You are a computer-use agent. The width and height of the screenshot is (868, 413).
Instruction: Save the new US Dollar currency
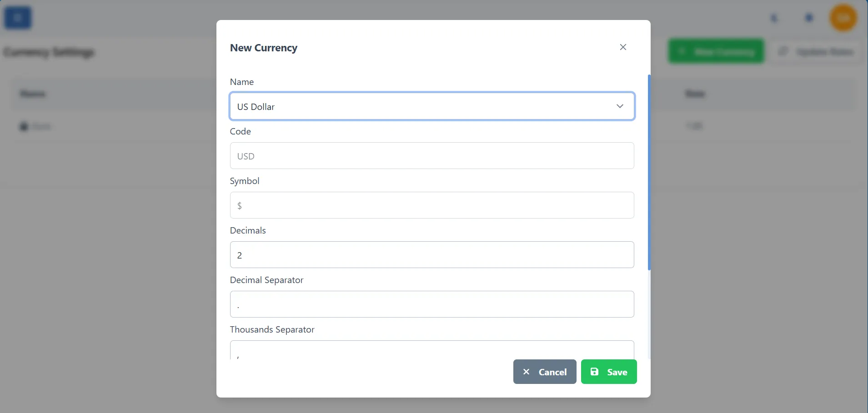pos(609,372)
